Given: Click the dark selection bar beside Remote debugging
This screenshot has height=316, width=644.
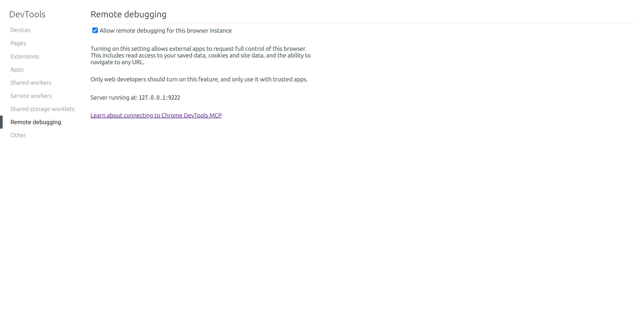Looking at the screenshot, I should [x=1, y=122].
